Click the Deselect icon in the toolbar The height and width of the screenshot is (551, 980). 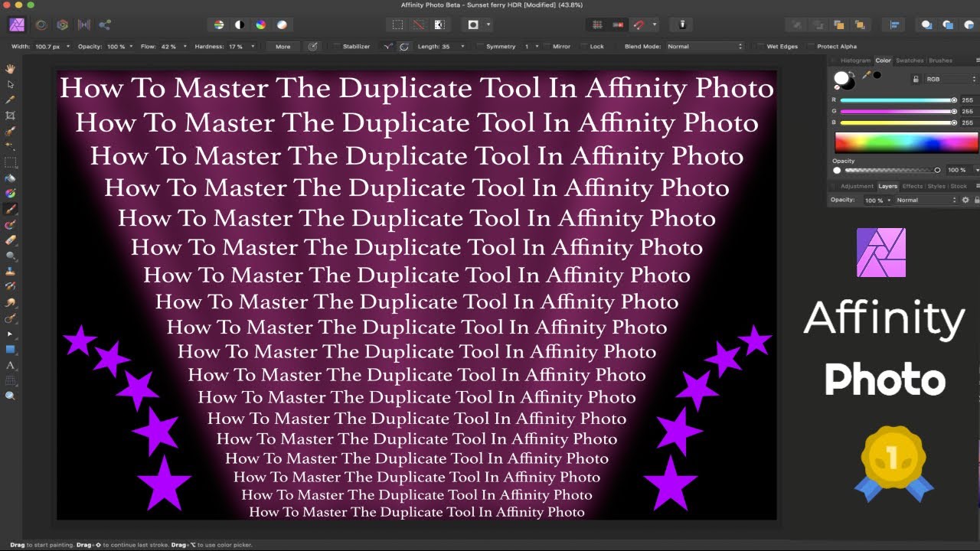click(419, 24)
